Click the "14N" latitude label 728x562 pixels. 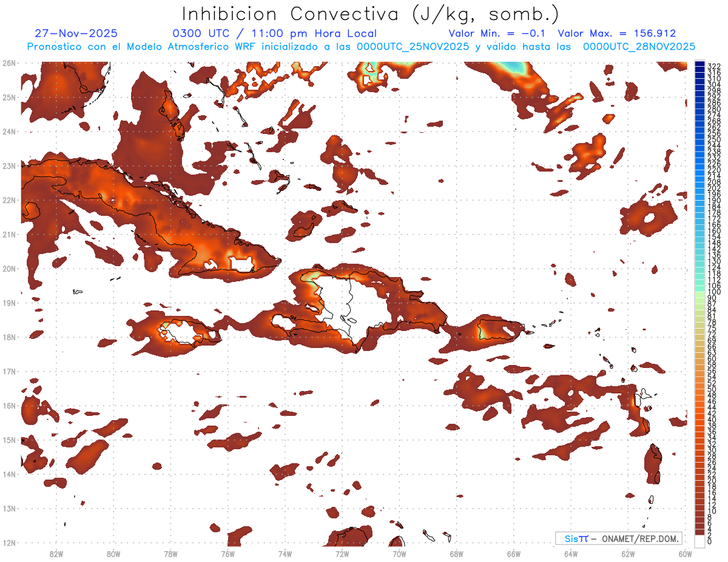9,474
